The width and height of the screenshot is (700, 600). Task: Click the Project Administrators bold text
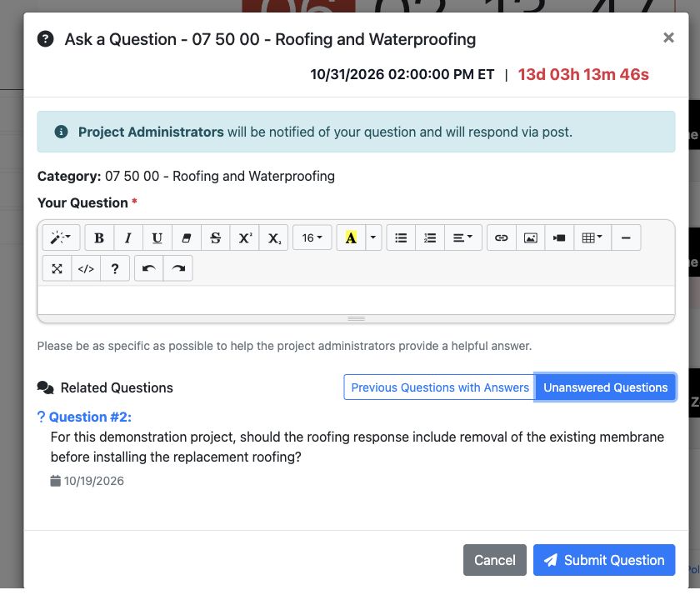151,132
